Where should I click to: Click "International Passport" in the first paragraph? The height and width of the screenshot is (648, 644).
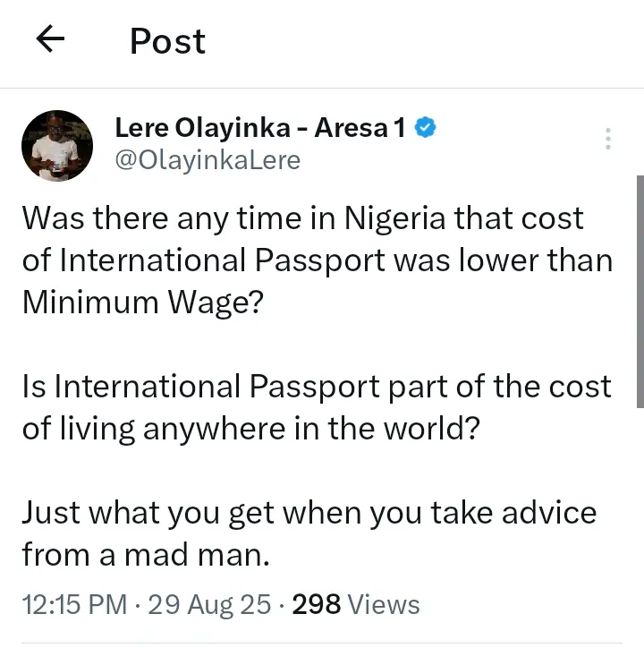click(222, 260)
